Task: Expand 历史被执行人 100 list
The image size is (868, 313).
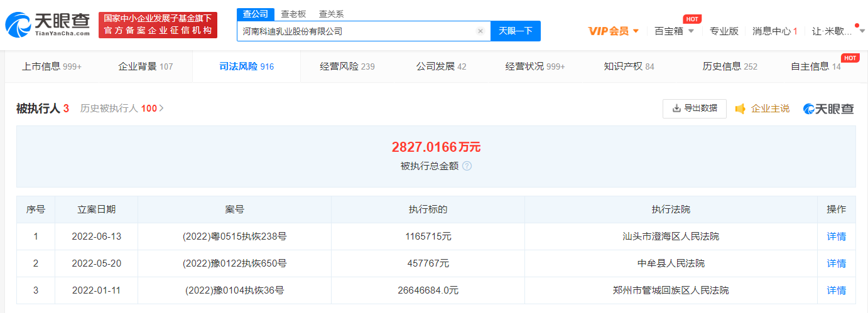Action: click(x=122, y=109)
